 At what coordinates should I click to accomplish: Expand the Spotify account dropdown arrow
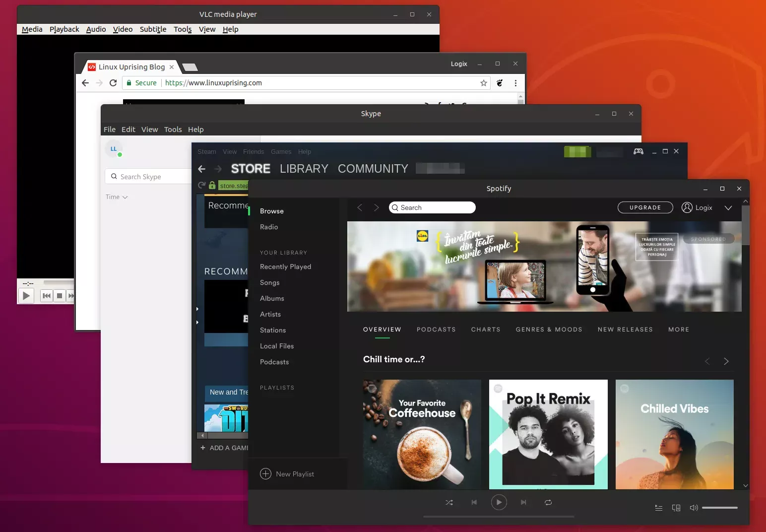pos(728,208)
